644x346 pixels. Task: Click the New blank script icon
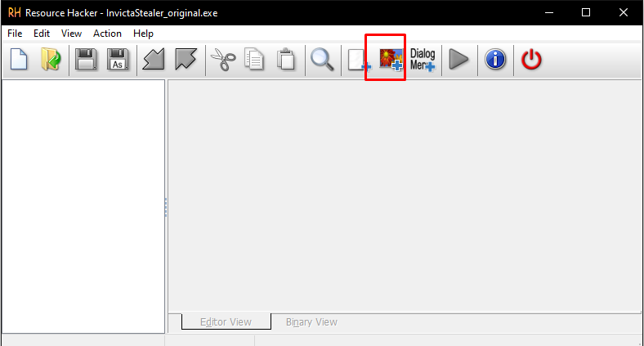coord(19,60)
